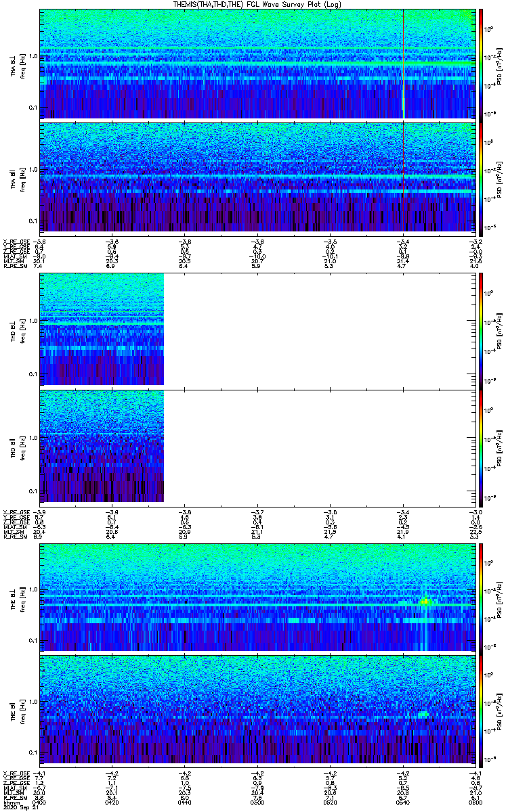Click the '0400' time tick label
This screenshot has width=508, height=812.
[x=41, y=802]
